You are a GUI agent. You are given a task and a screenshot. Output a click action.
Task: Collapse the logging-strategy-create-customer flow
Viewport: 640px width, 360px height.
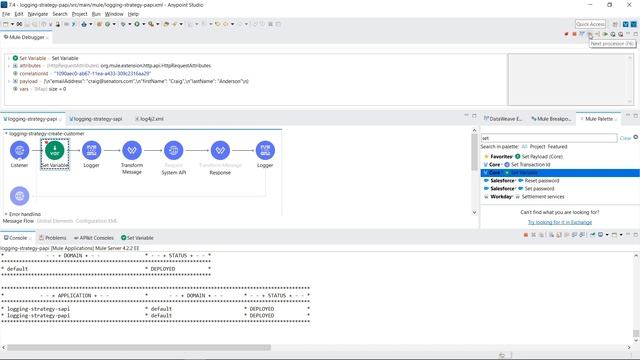click(6, 133)
